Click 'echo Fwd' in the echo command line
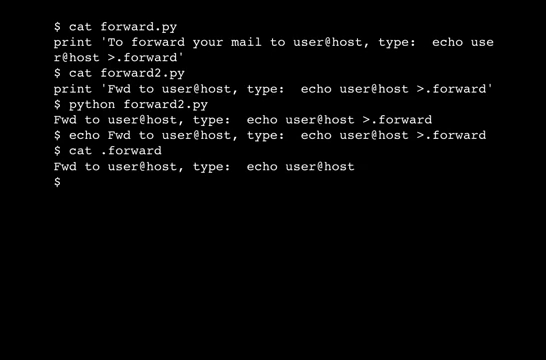Screen dimensions: 546x360 coord(100,135)
